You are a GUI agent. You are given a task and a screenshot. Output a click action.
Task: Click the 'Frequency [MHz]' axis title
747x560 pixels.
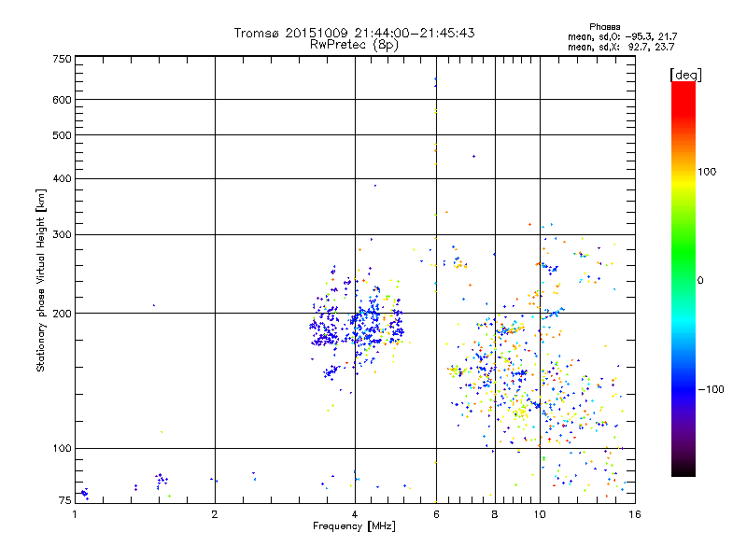point(354,526)
